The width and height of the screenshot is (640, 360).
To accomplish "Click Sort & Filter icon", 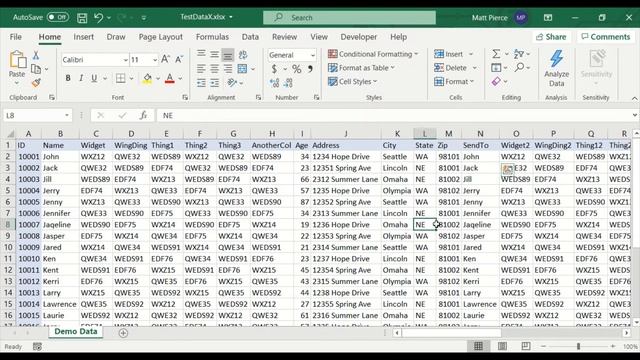I will coord(519,54).
